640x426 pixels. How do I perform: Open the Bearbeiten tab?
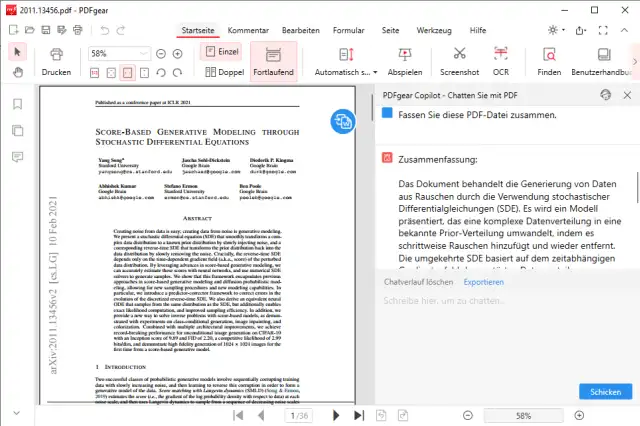pyautogui.click(x=301, y=30)
